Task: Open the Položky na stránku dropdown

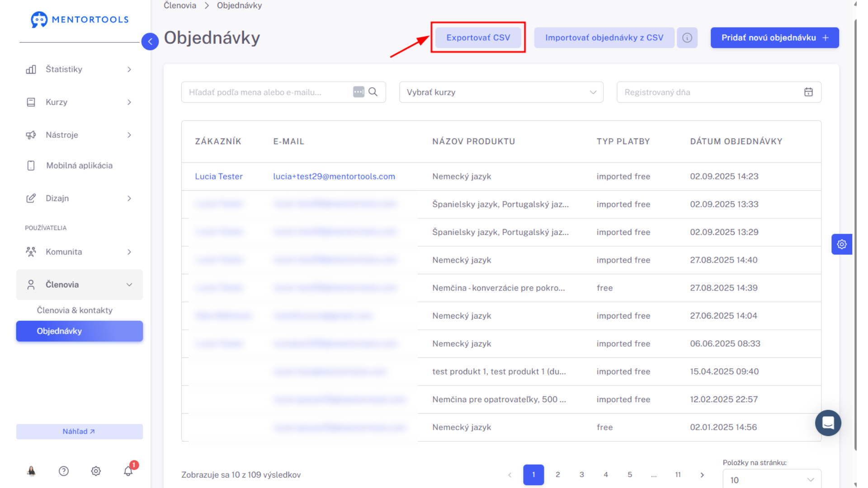Action: coord(772,479)
